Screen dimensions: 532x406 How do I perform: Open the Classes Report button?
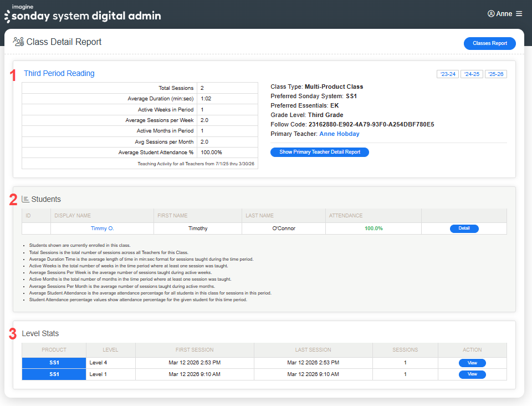(x=489, y=43)
